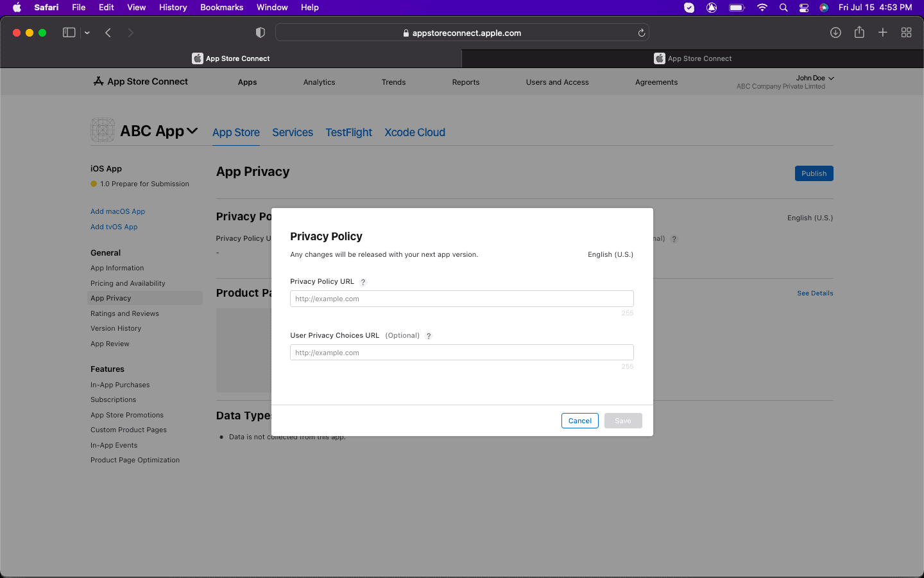This screenshot has width=924, height=578.
Task: Click See Details link
Action: click(x=815, y=293)
